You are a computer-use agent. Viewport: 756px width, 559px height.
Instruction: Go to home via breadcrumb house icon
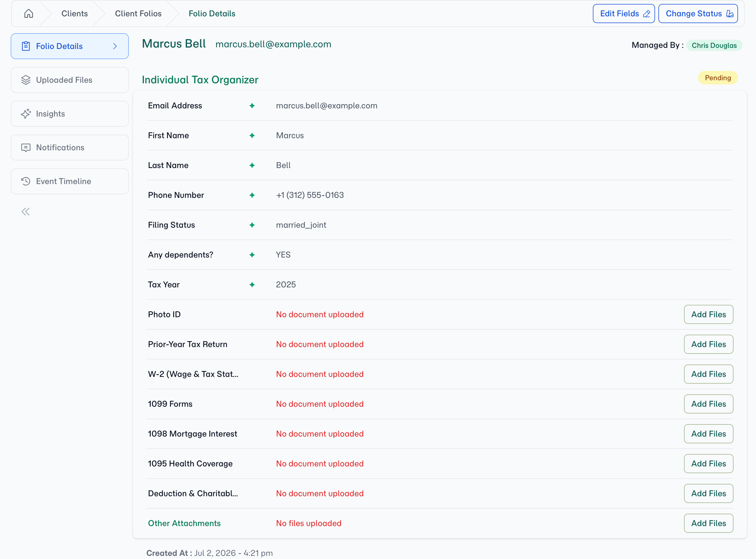tap(29, 14)
